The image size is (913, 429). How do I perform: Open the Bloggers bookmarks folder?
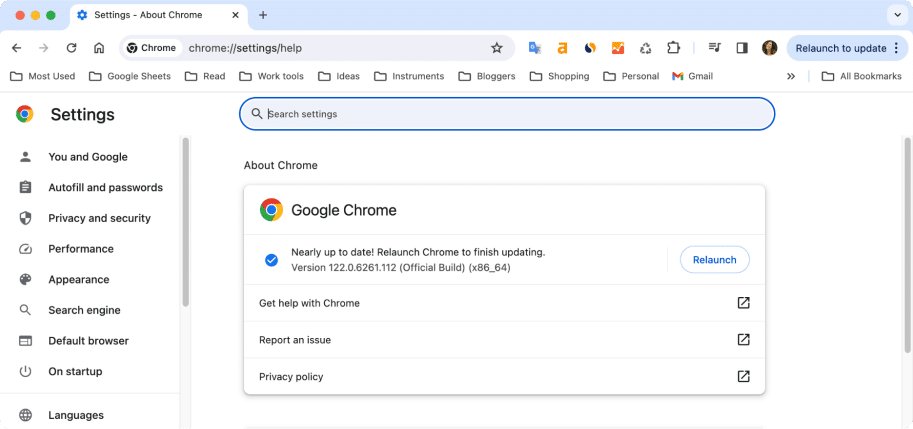coord(487,76)
